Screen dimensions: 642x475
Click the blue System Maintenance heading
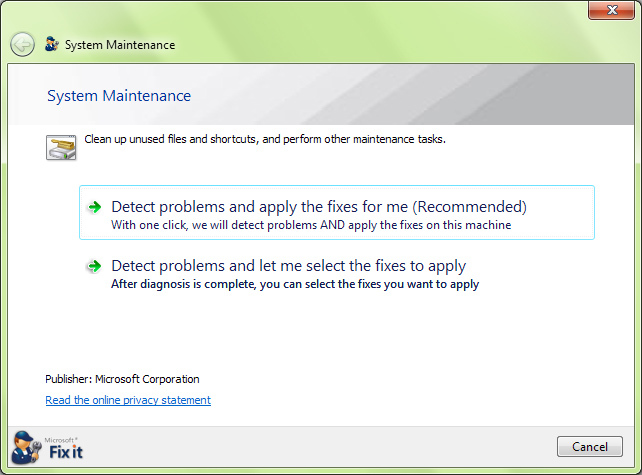(119, 96)
